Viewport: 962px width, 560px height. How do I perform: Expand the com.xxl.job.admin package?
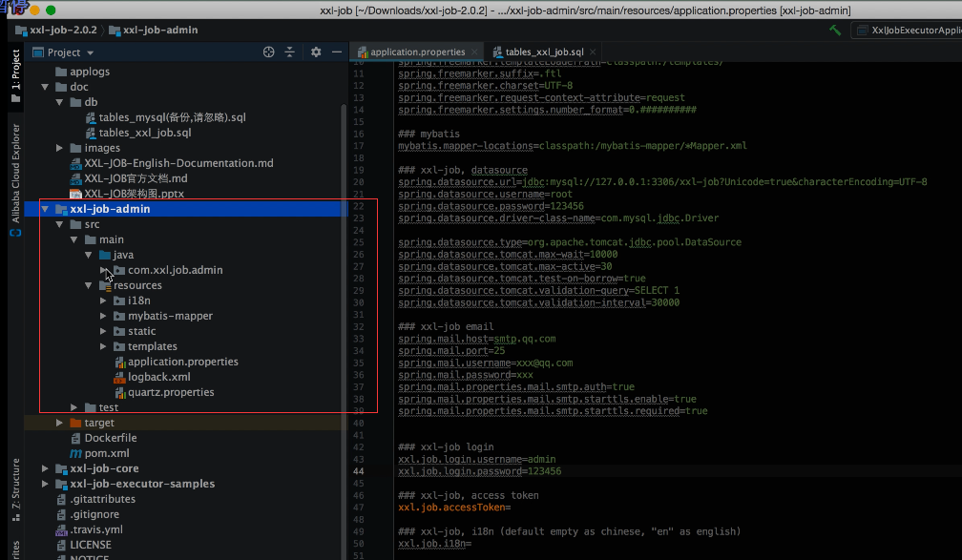[103, 270]
